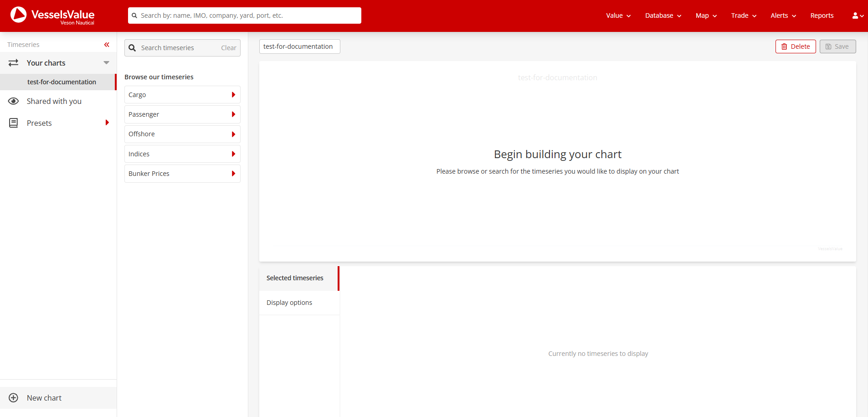Viewport: 868px width, 417px height.
Task: Switch to the Display options tab
Action: click(x=289, y=302)
